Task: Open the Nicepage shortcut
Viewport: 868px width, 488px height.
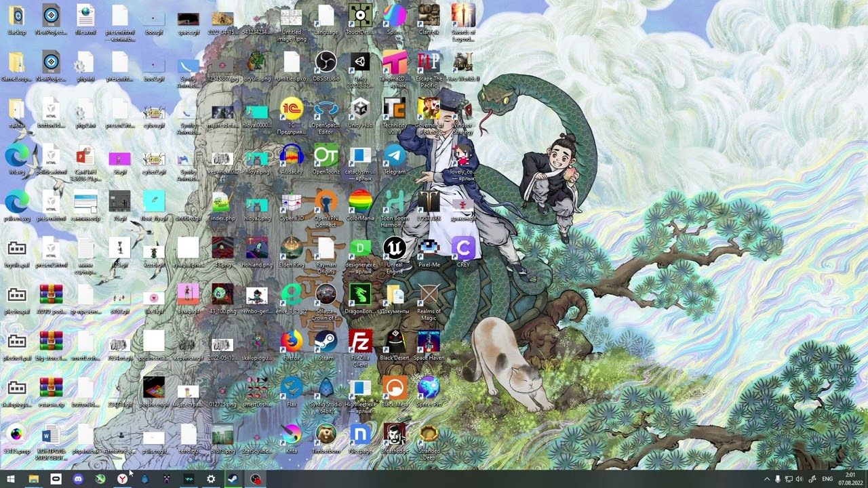Action: (360, 438)
